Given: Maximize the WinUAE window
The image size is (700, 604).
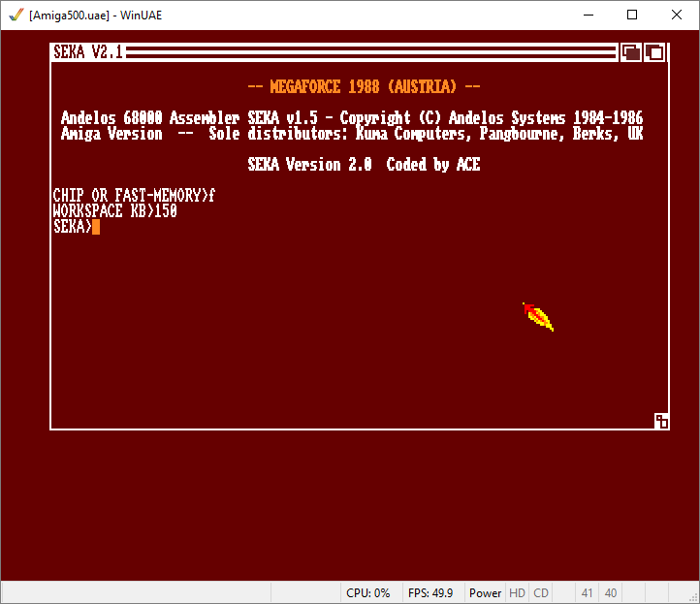Looking at the screenshot, I should (632, 15).
